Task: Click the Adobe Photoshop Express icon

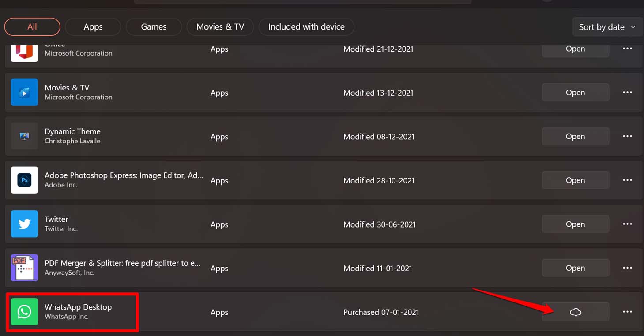Action: 24,180
